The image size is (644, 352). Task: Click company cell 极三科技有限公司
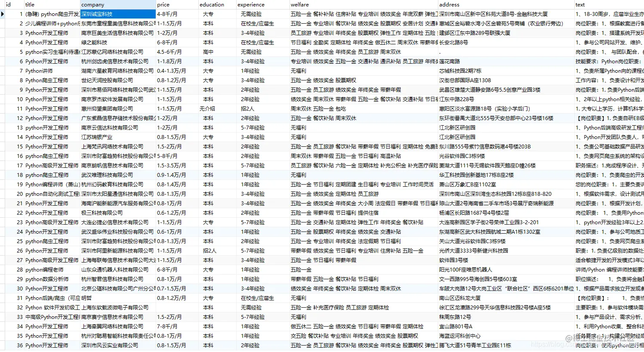(118, 213)
